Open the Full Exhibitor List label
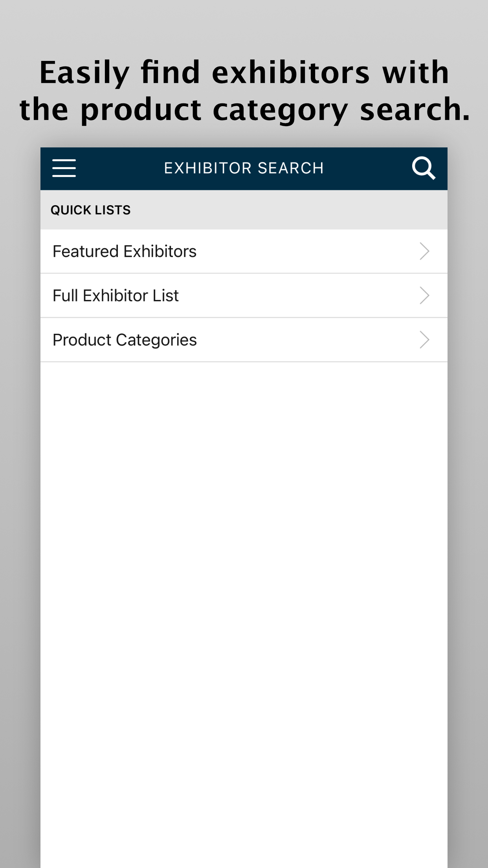 [x=116, y=296]
